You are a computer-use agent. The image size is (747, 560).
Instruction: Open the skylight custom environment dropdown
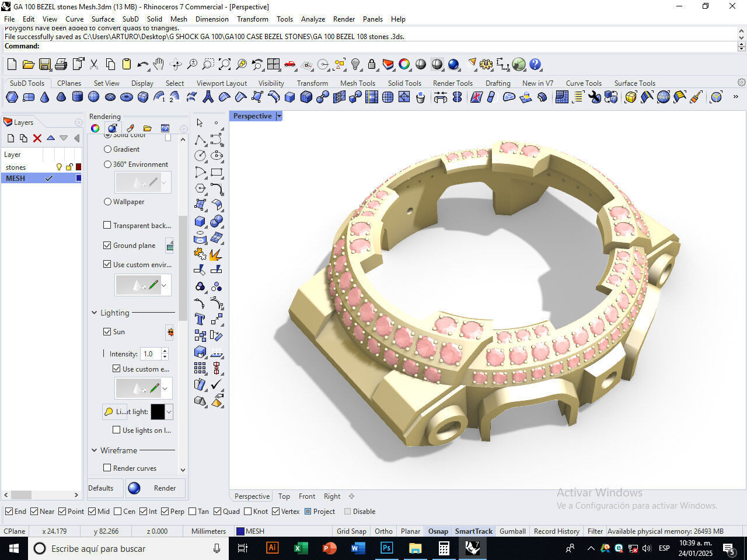[x=164, y=388]
